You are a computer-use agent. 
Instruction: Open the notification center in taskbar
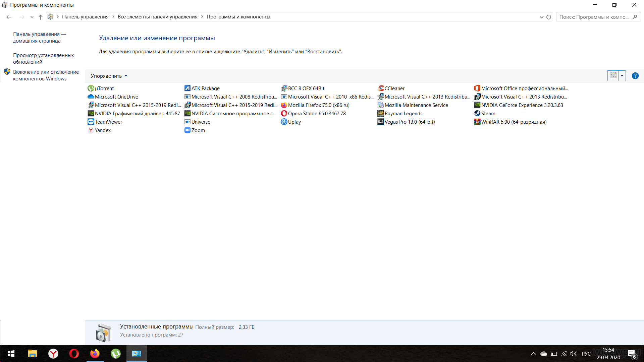point(632,354)
